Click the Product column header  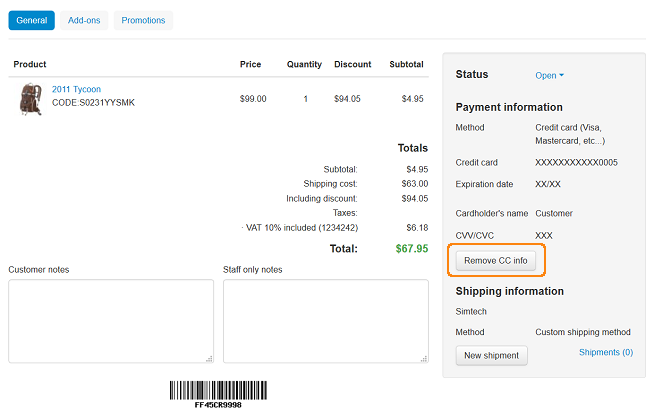[30, 64]
